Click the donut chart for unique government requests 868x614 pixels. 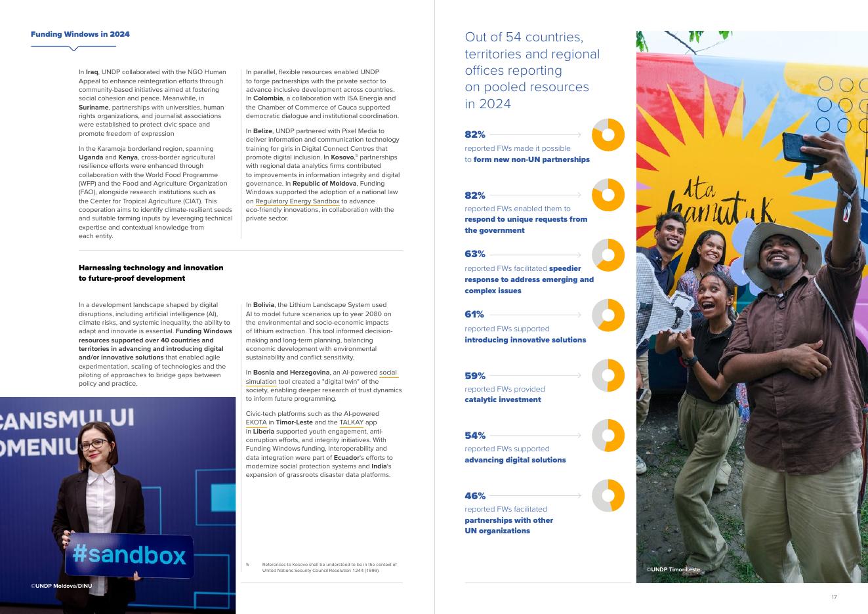(x=608, y=195)
